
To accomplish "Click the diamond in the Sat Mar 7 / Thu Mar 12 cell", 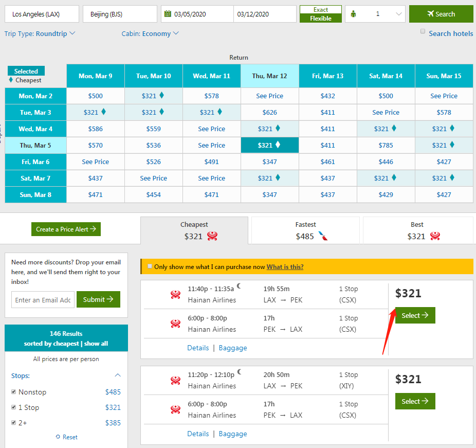I will tap(278, 177).
